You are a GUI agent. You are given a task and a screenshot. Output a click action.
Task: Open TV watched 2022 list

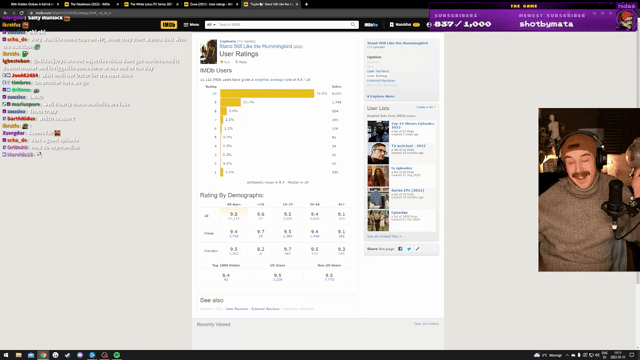click(x=408, y=146)
